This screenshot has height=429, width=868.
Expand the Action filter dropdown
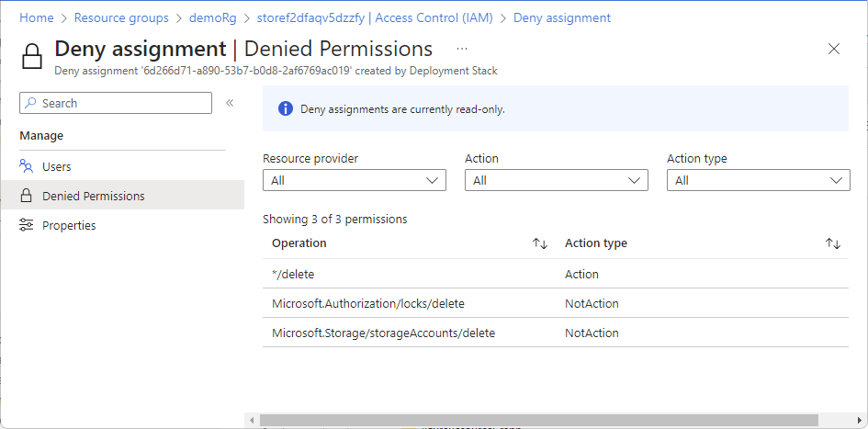click(x=556, y=181)
